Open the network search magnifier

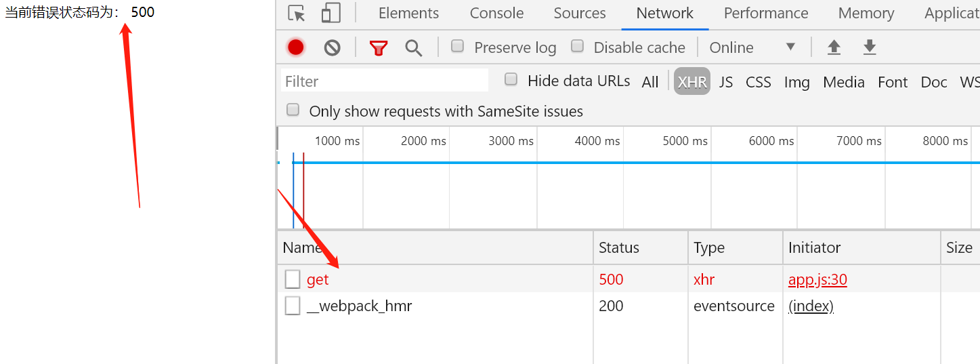point(413,47)
